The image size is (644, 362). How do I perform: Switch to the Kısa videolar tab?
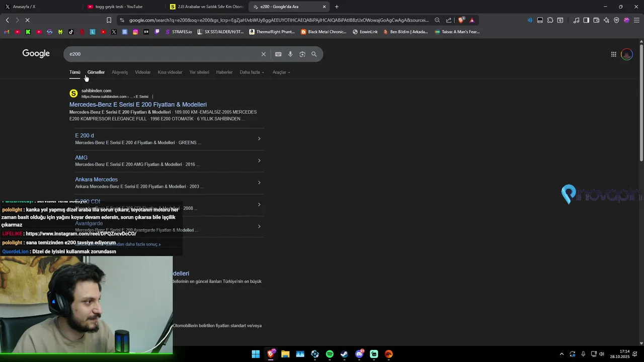click(x=170, y=72)
